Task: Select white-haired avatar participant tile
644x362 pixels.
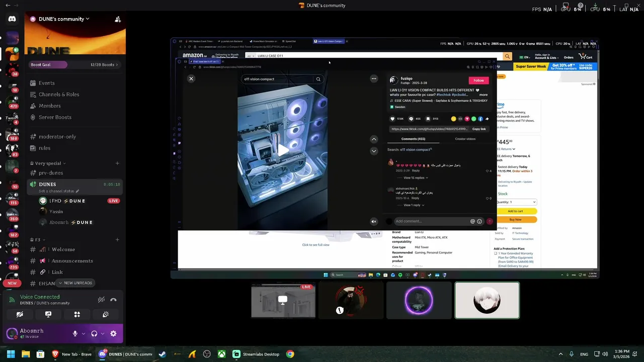Action: pyautogui.click(x=487, y=300)
